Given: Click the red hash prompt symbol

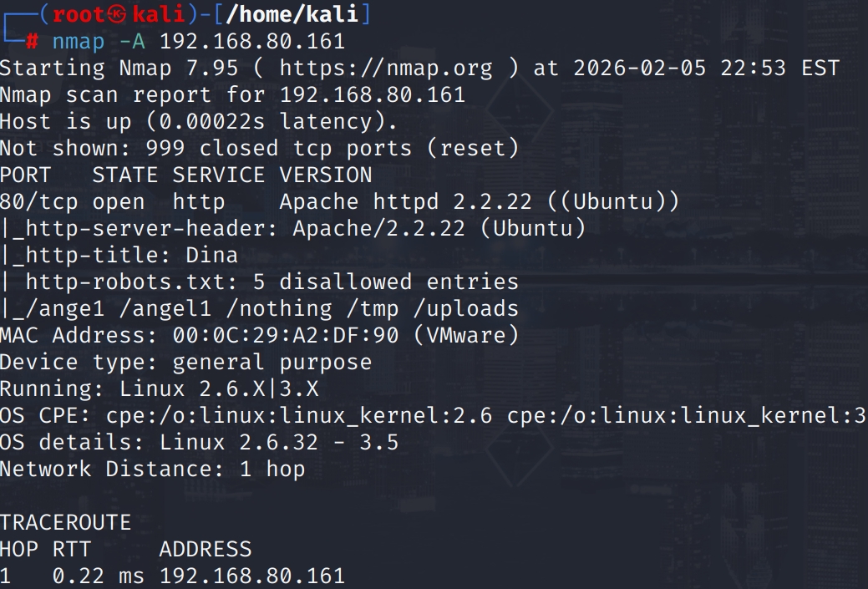Looking at the screenshot, I should pyautogui.click(x=33, y=41).
